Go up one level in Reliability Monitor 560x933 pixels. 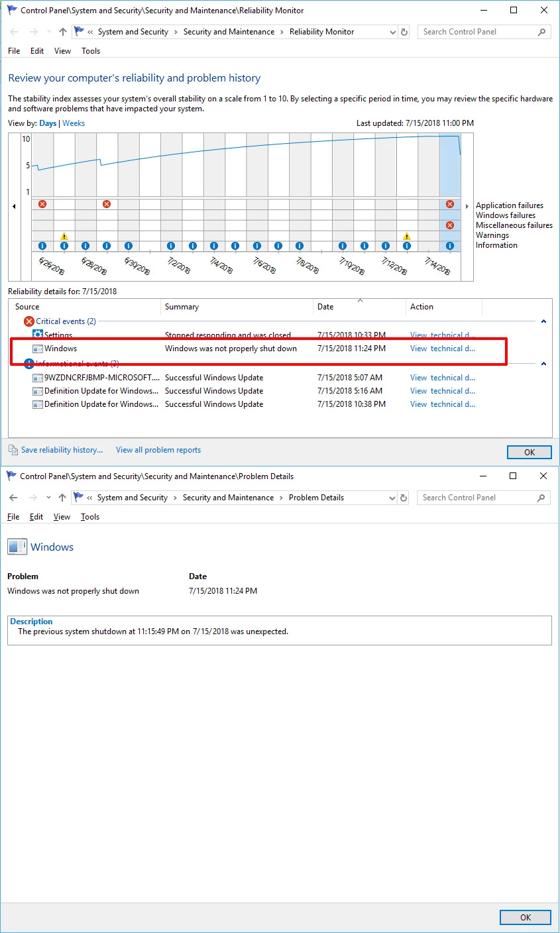click(x=63, y=32)
